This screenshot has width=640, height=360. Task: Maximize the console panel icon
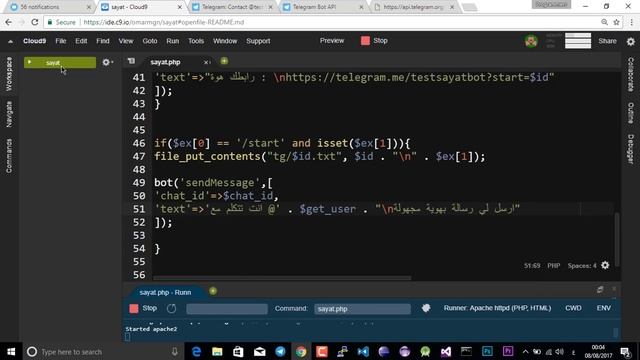point(600,289)
